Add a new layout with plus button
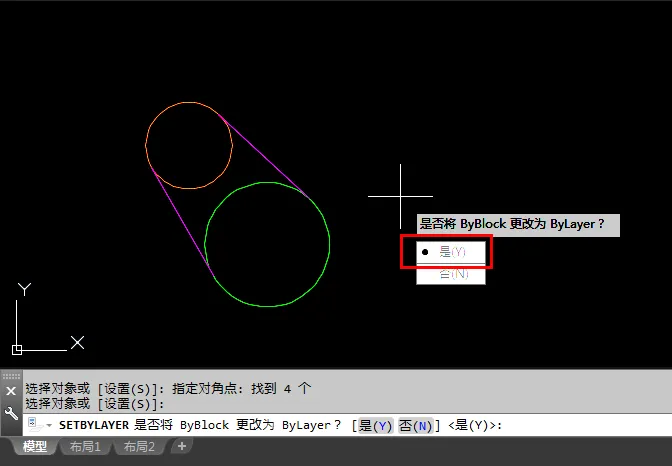672x466 pixels. click(182, 446)
